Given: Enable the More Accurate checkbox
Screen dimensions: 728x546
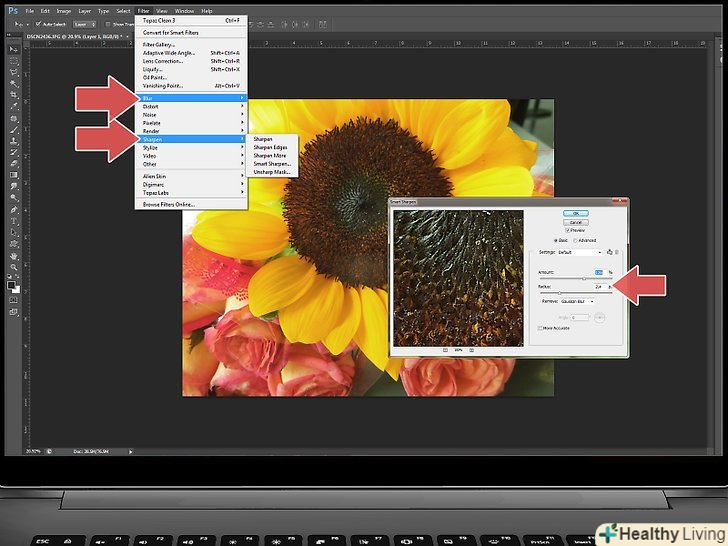Looking at the screenshot, I should click(542, 328).
